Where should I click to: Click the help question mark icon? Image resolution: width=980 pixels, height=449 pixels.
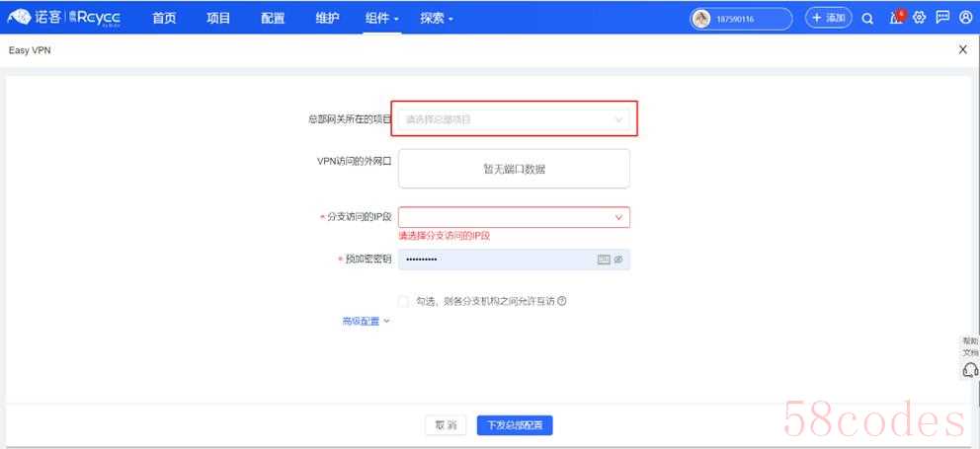[562, 301]
